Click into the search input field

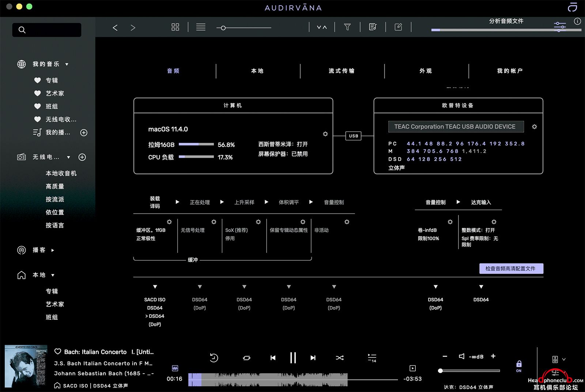47,30
